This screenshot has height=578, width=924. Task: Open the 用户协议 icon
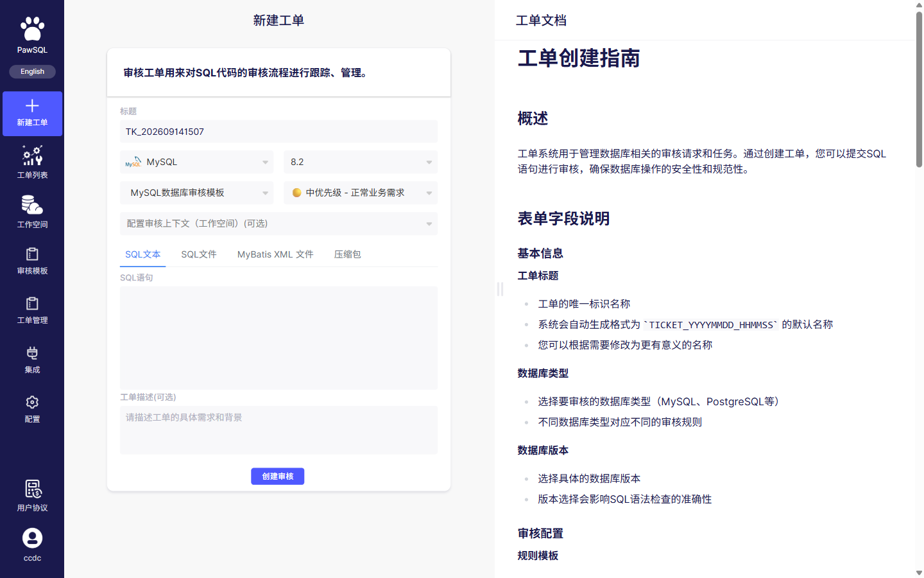33,489
